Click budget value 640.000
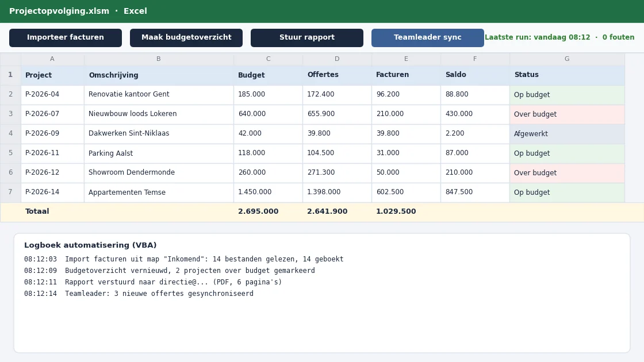The width and height of the screenshot is (644, 362). [x=268, y=114]
